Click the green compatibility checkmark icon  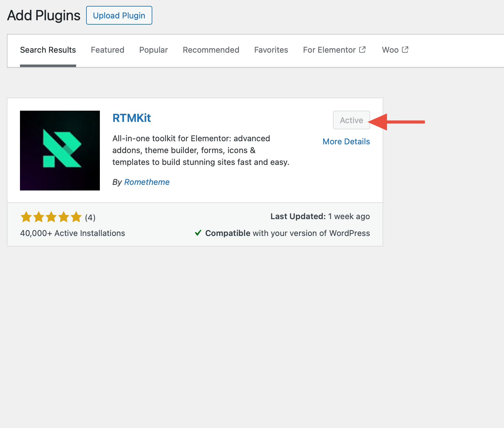(198, 233)
